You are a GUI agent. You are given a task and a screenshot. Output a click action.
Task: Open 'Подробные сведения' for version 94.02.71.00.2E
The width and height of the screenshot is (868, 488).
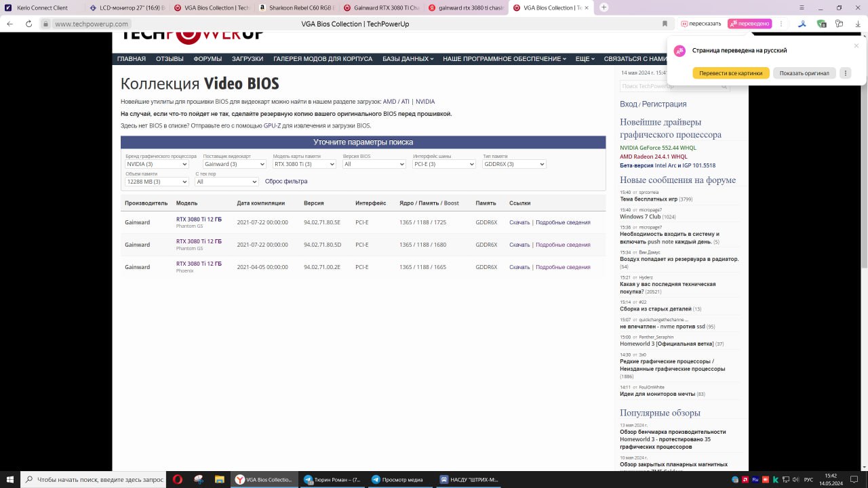point(563,267)
